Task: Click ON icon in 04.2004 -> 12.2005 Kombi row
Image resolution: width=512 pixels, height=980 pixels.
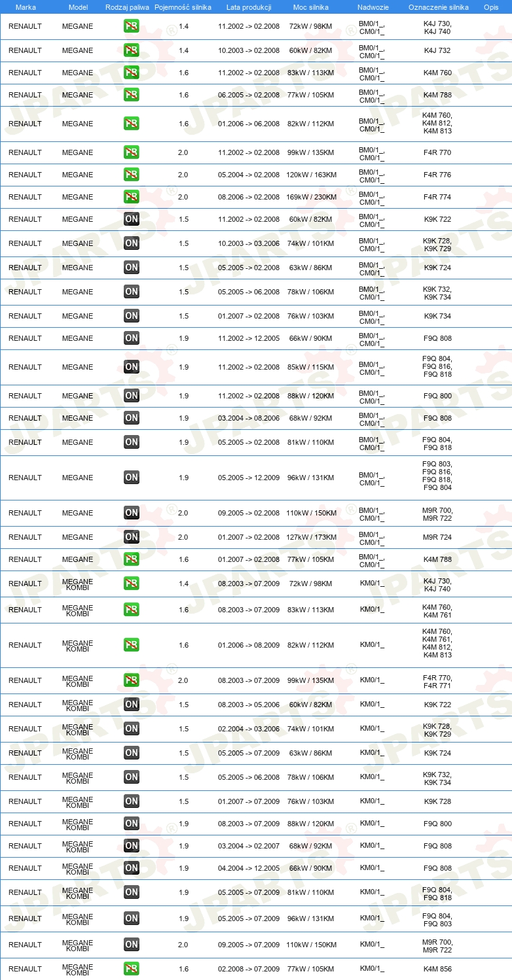Action: tap(132, 868)
